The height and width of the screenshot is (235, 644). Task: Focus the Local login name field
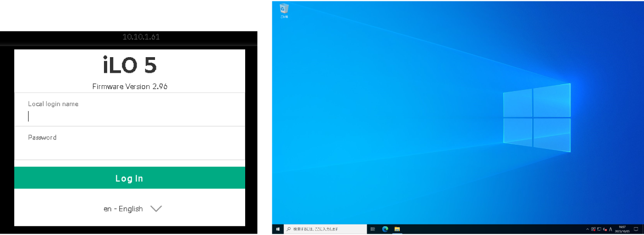click(x=129, y=110)
